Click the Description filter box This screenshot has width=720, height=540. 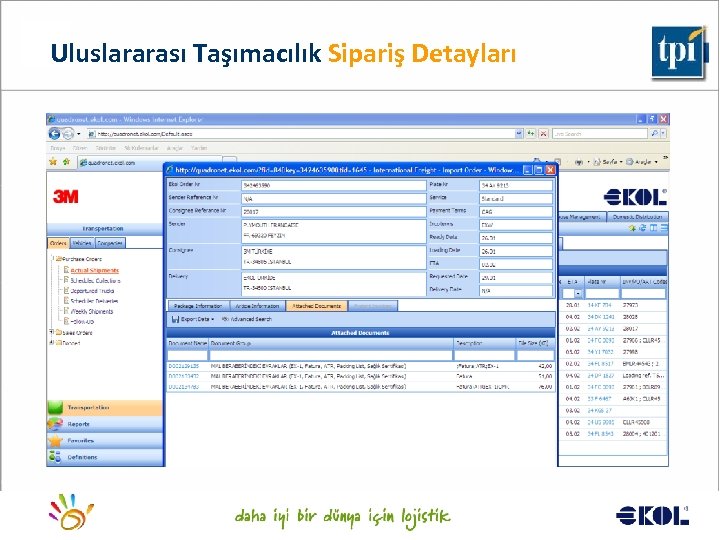pyautogui.click(x=484, y=355)
